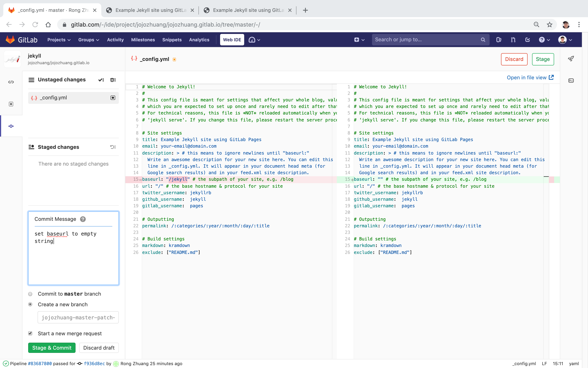Open the Milestones menu item

tap(143, 40)
